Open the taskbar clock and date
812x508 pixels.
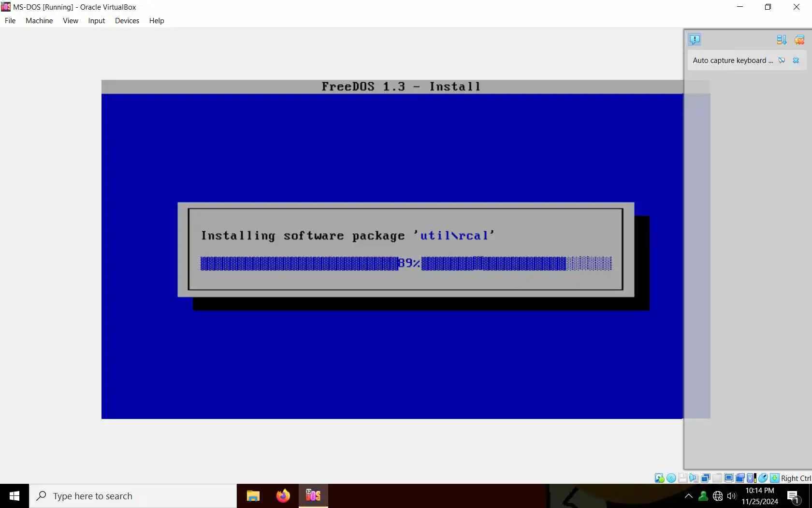coord(760,496)
